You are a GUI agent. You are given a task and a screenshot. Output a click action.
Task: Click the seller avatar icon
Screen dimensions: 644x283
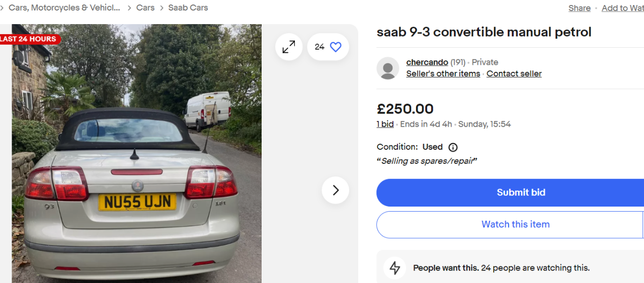tap(388, 68)
